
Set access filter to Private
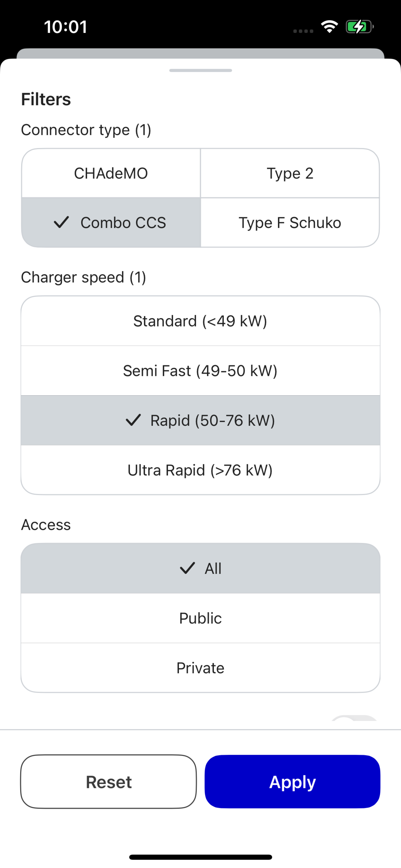(200, 668)
